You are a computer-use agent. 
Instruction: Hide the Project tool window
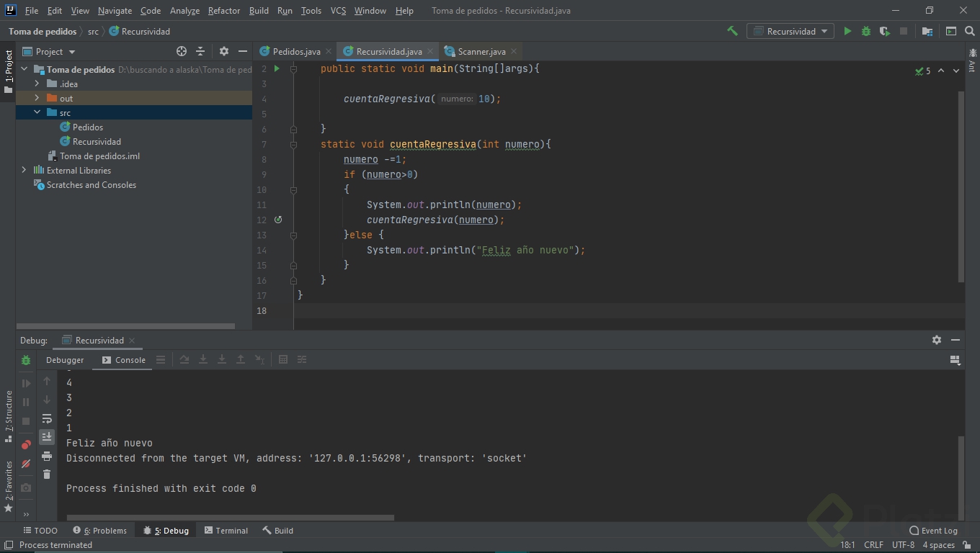(x=243, y=51)
